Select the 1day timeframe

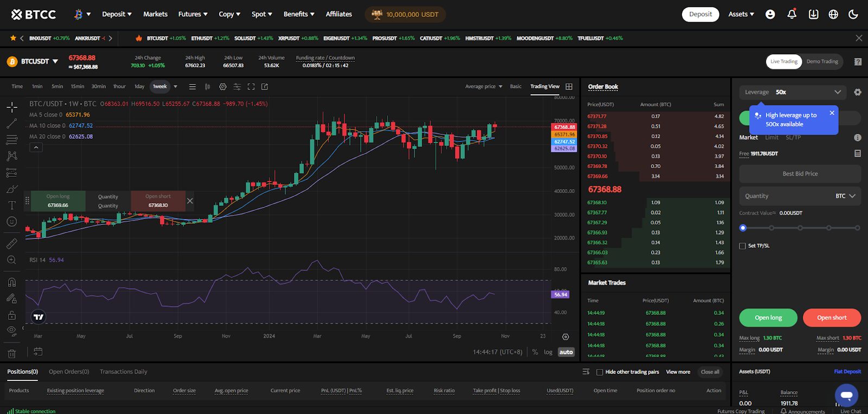(139, 87)
